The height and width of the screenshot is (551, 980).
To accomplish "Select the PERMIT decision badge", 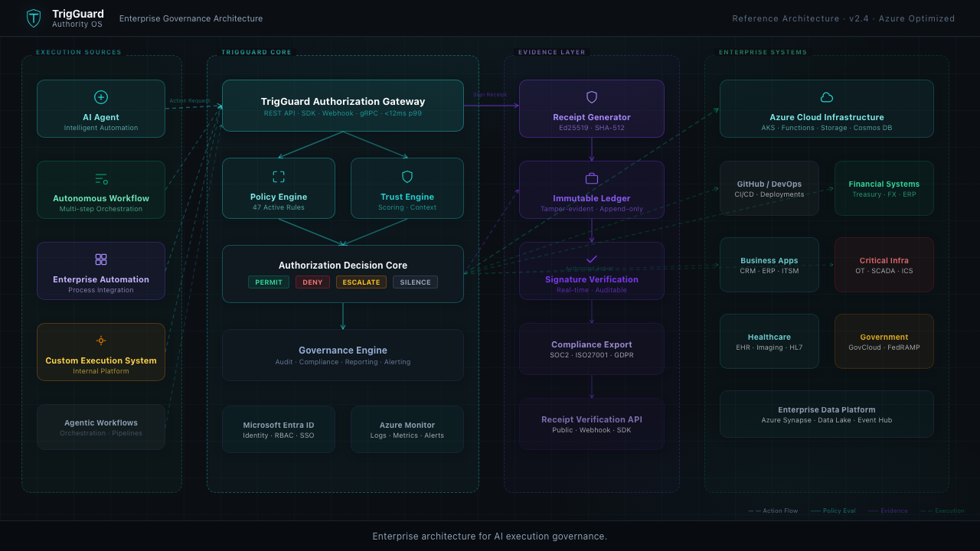I will [x=269, y=282].
